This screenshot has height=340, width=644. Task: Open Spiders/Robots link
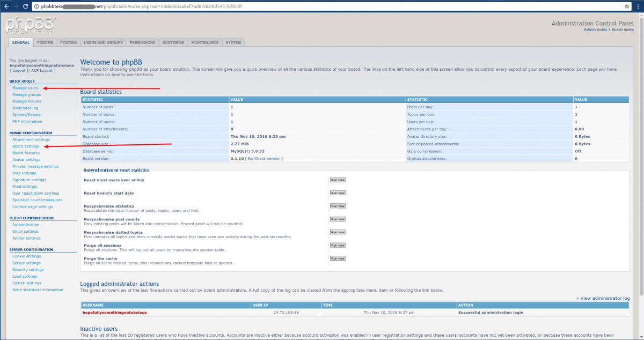(x=26, y=115)
